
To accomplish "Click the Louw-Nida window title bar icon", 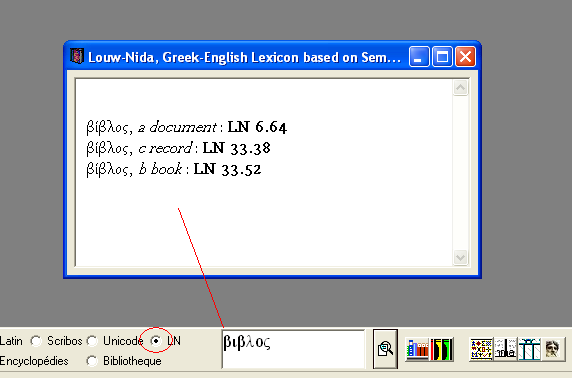I will click(x=77, y=57).
